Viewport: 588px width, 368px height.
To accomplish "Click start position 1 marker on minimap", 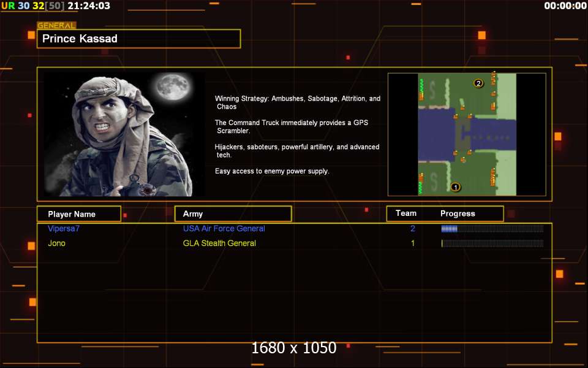I will click(455, 186).
